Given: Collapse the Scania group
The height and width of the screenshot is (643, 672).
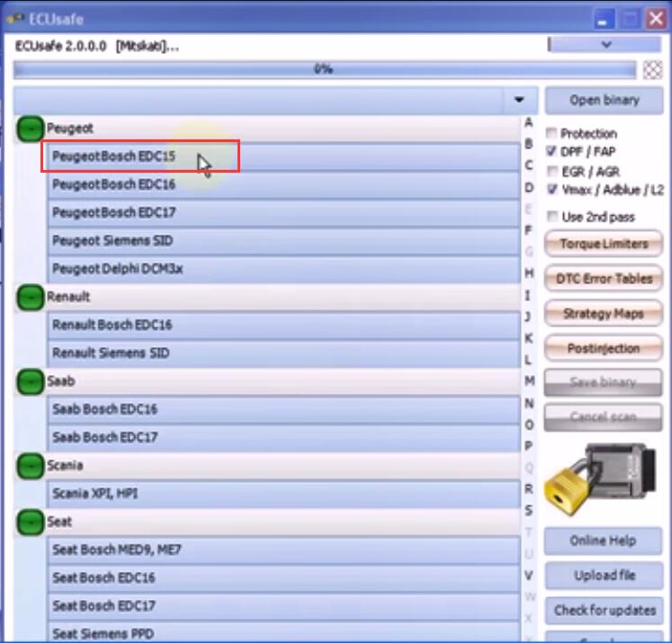Looking at the screenshot, I should 30,466.
